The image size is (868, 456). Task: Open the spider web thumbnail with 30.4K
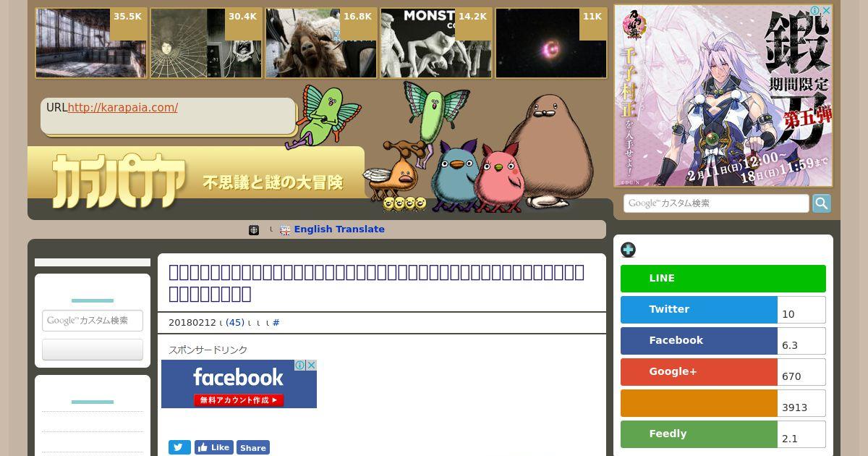click(x=206, y=43)
